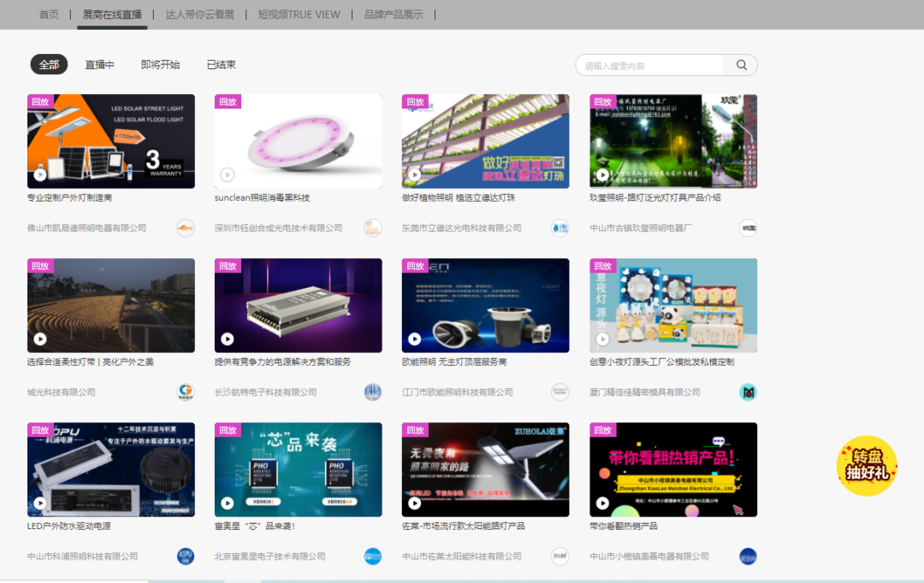
Task: Open 厦门精信佳精密模具 company logo icon
Action: tap(748, 392)
